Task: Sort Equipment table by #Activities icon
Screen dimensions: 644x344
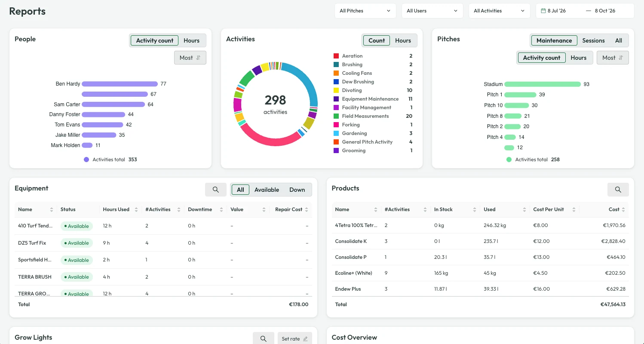Action: (x=178, y=209)
